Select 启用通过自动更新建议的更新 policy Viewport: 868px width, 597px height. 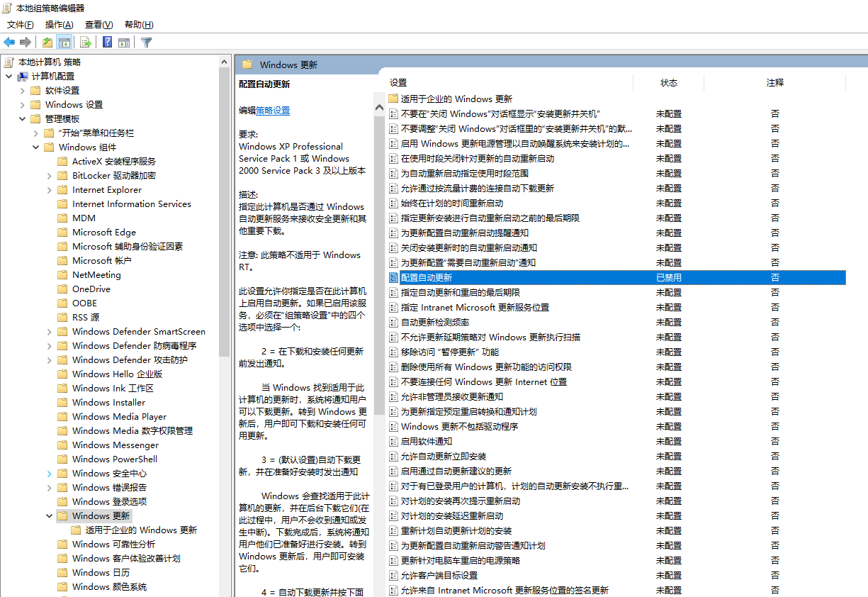click(456, 471)
